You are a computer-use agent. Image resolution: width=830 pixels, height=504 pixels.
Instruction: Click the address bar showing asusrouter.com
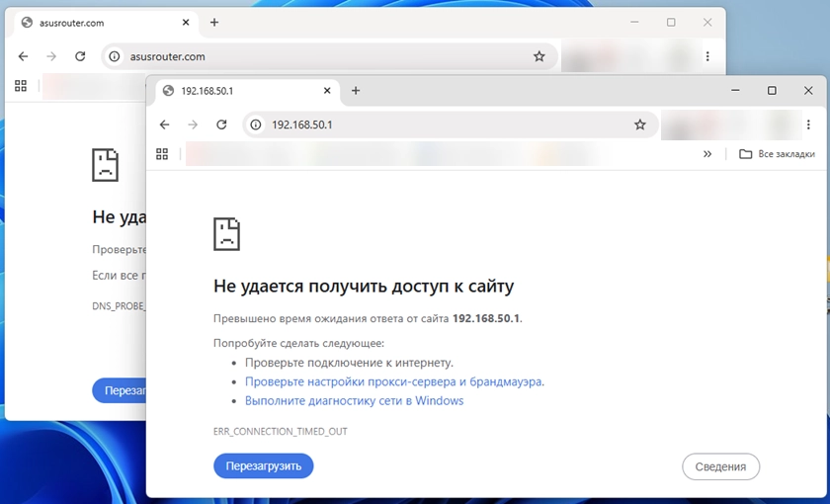tap(329, 56)
